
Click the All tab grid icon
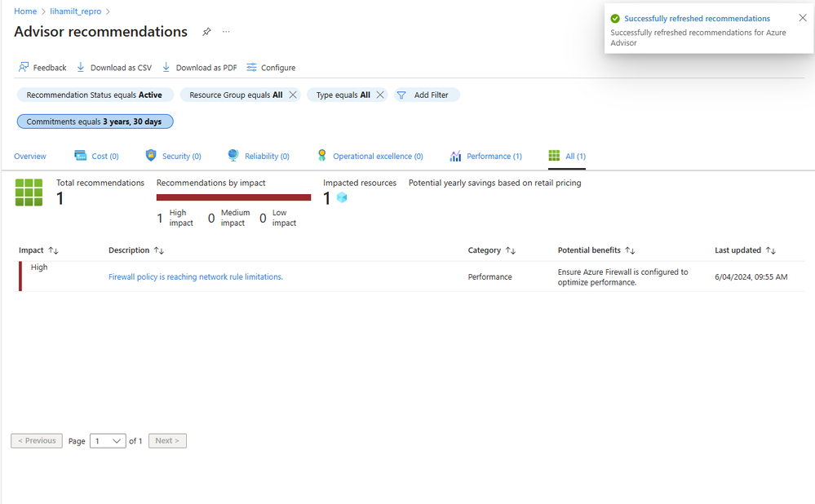coord(554,155)
